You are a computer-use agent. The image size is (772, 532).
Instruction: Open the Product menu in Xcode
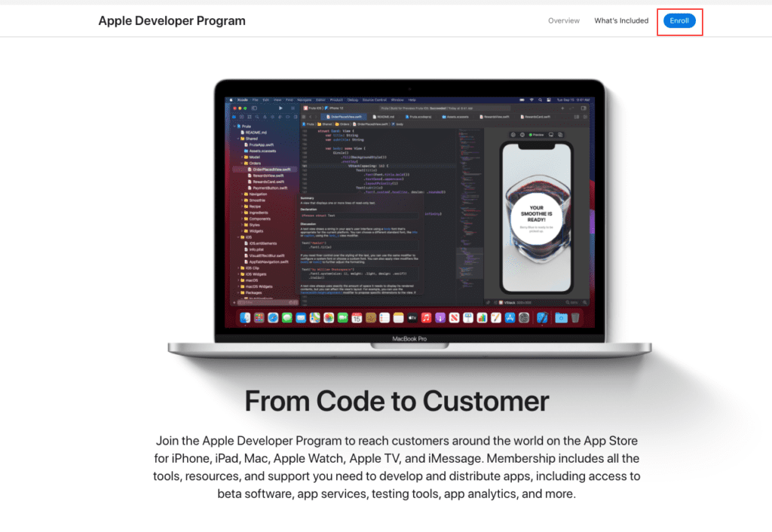pyautogui.click(x=335, y=100)
